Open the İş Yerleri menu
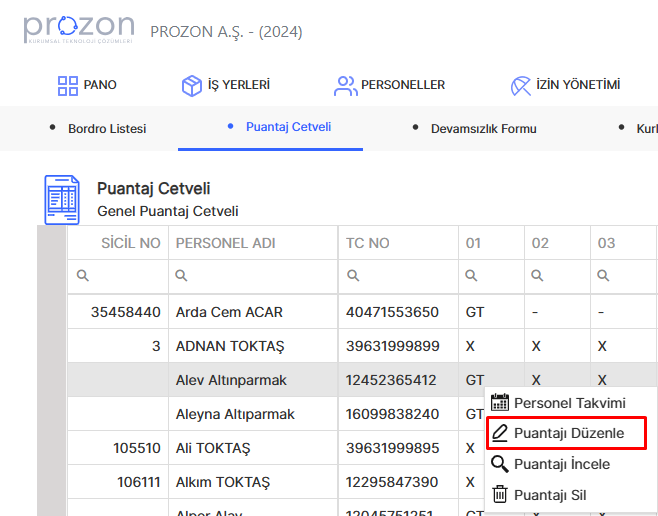 tap(225, 85)
